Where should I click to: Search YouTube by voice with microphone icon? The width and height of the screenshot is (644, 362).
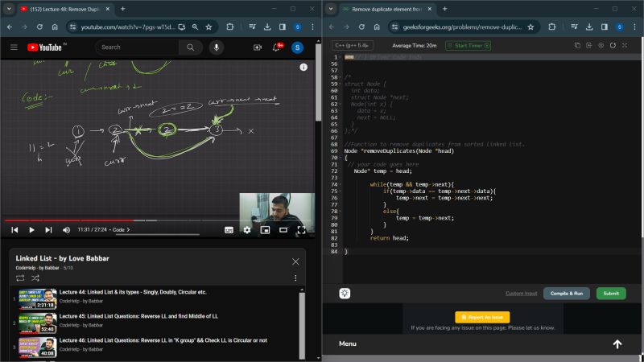(x=216, y=47)
